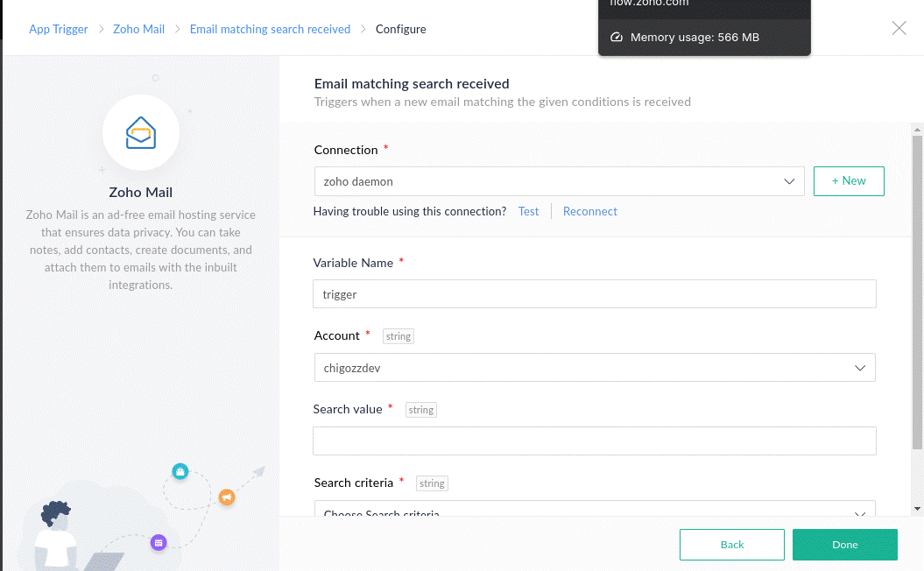
Task: Select the Configure breadcrumb step
Action: (400, 29)
